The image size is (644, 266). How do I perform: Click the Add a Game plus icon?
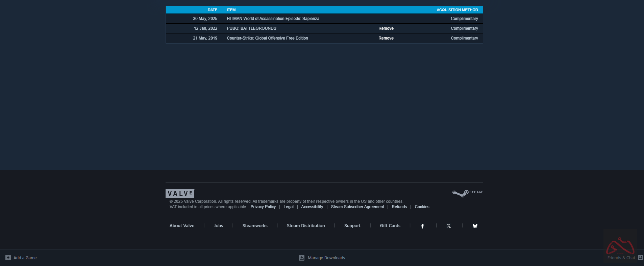[x=8, y=258]
